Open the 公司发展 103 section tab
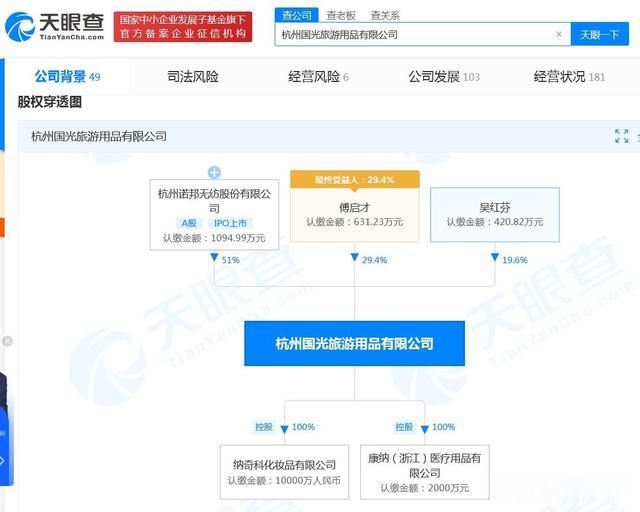 [x=444, y=76]
